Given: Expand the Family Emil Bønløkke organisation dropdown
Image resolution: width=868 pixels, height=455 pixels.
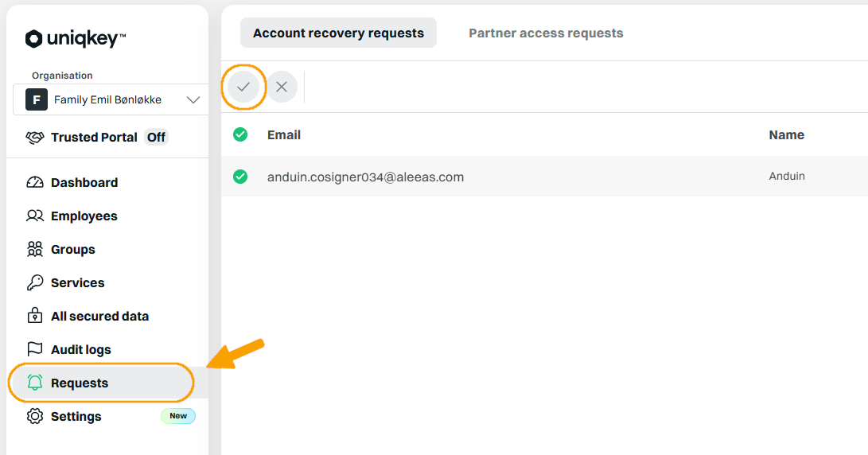Looking at the screenshot, I should (x=111, y=99).
